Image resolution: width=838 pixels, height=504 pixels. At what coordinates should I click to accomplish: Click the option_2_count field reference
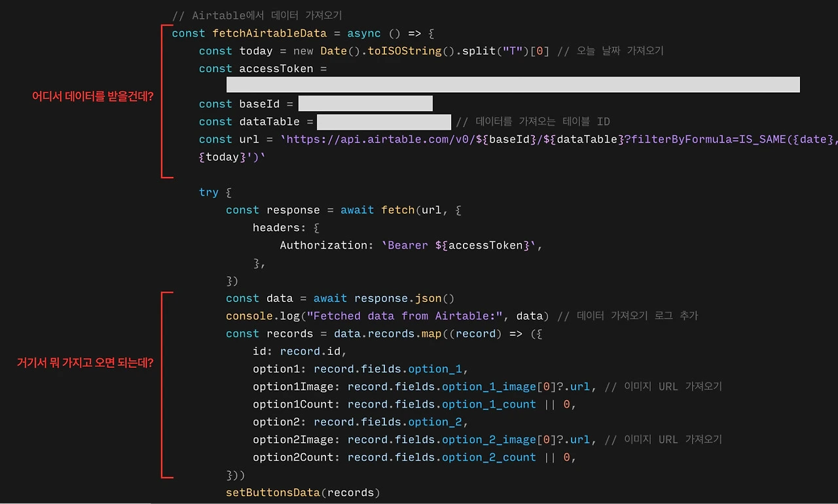click(488, 458)
